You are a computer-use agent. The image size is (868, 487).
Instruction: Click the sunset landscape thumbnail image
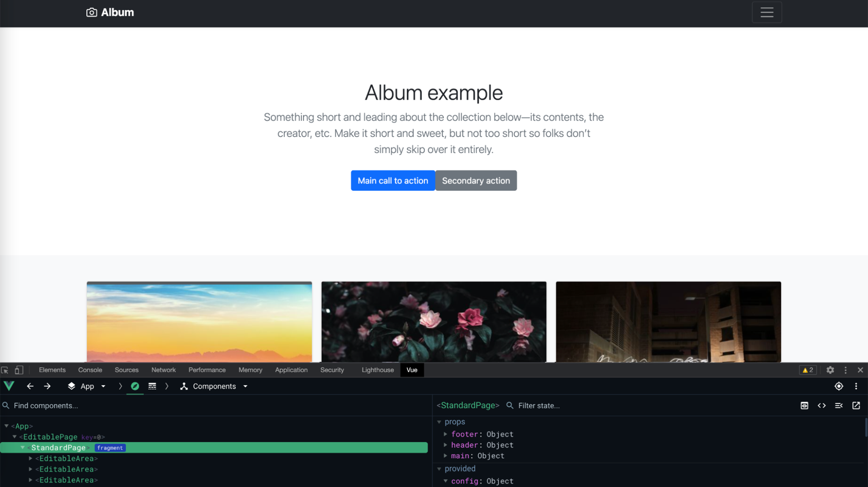[198, 321]
